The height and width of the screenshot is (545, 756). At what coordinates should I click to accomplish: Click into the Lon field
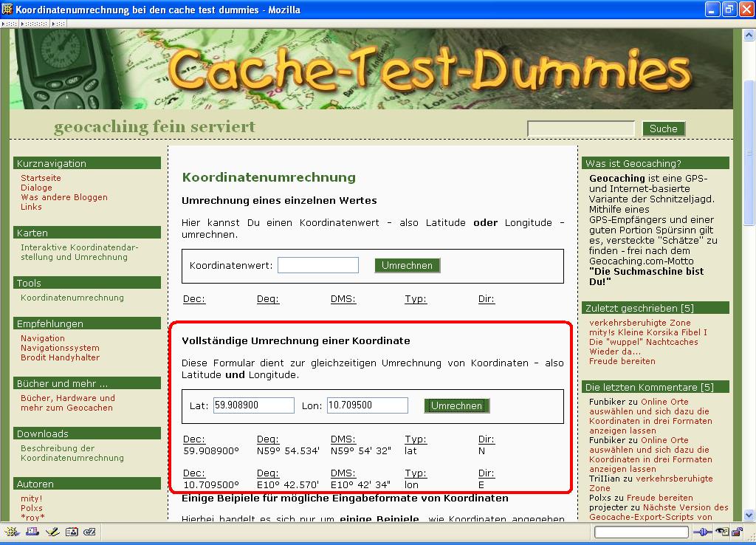pyautogui.click(x=368, y=405)
